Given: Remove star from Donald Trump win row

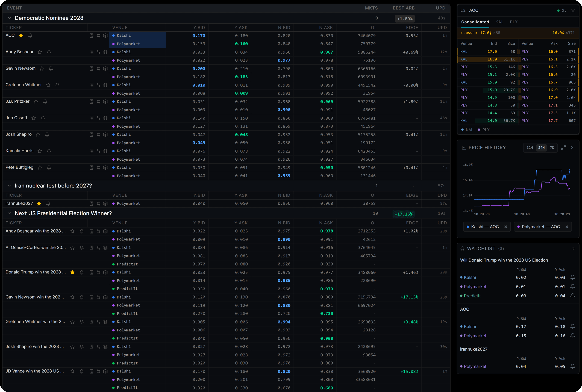Looking at the screenshot, I should pos(72,272).
